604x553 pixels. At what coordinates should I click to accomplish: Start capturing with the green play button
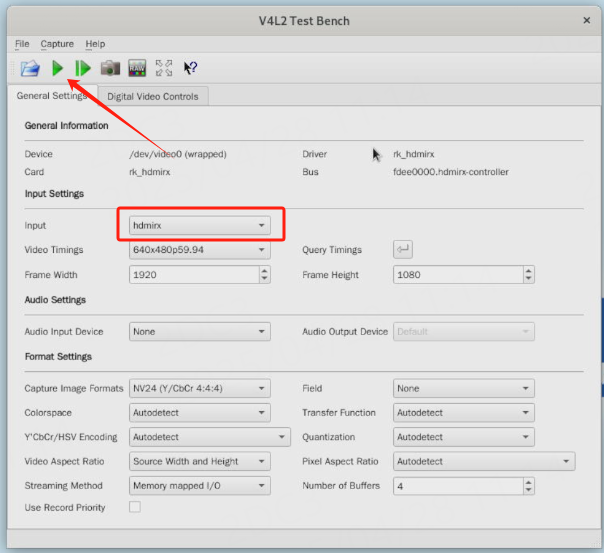coord(57,68)
